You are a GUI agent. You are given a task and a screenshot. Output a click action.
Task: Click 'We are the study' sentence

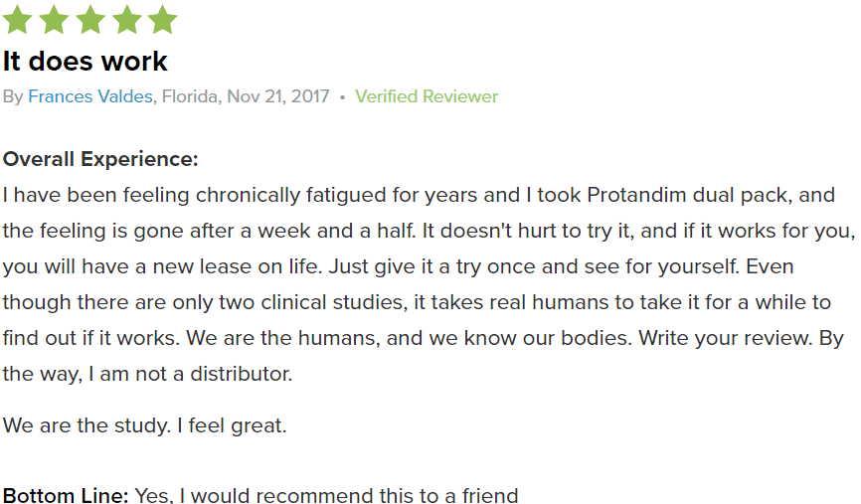pyautogui.click(x=86, y=426)
